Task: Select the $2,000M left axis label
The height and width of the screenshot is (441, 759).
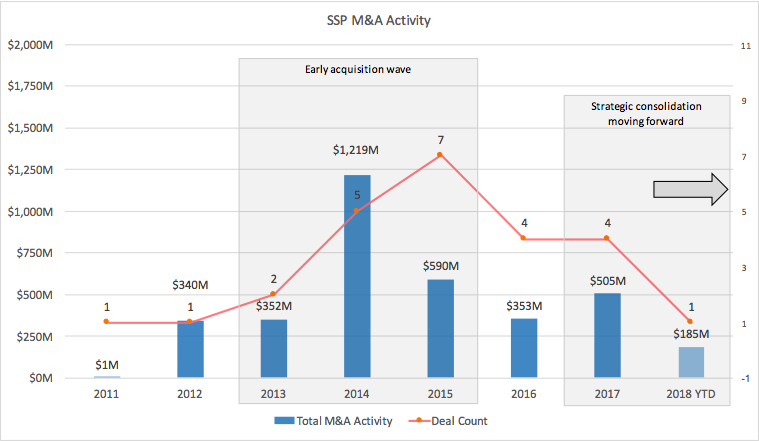Action: click(x=31, y=45)
